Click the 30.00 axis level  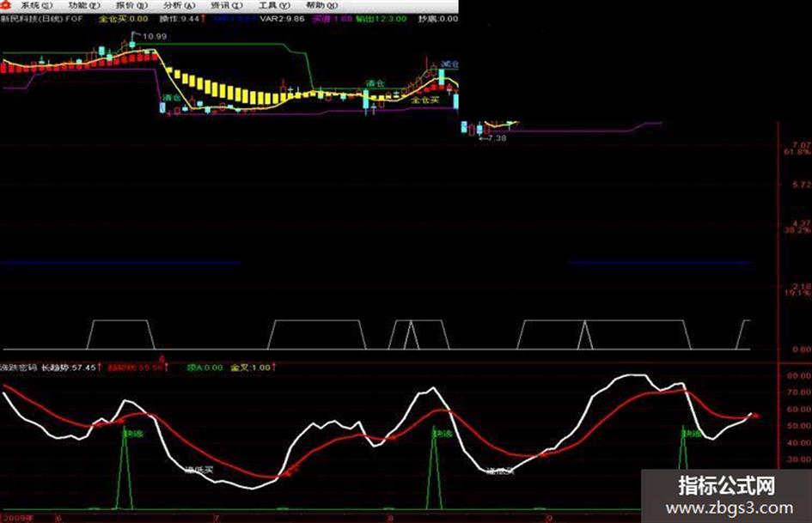point(799,459)
